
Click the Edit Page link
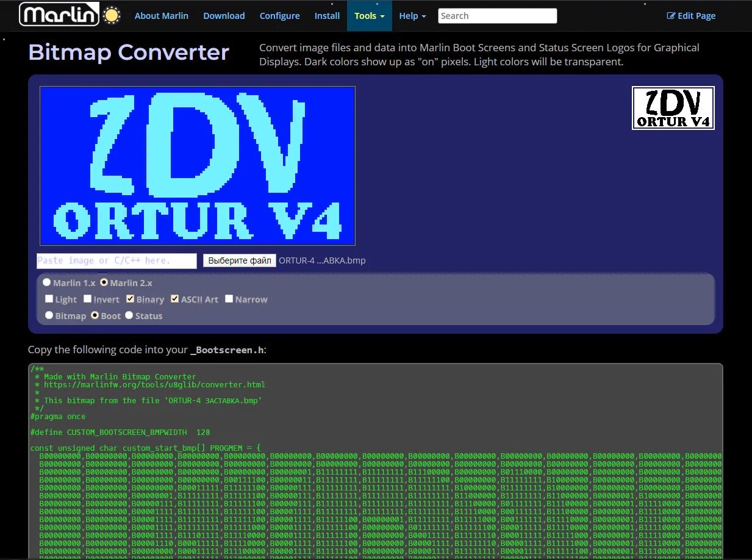click(691, 16)
